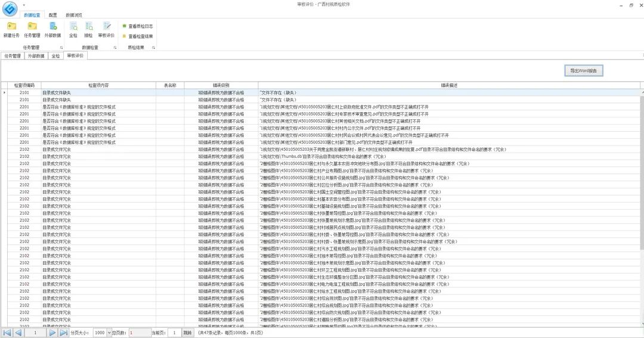
Task: Expand the 数据检查 group dialog launcher
Action: tap(115, 48)
